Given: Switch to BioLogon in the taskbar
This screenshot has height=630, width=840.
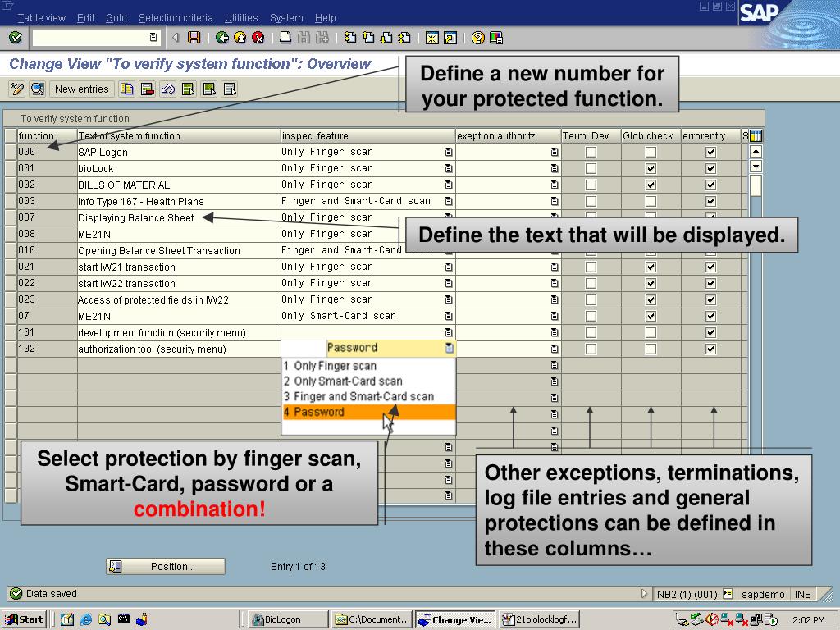Looking at the screenshot, I should point(290,619).
